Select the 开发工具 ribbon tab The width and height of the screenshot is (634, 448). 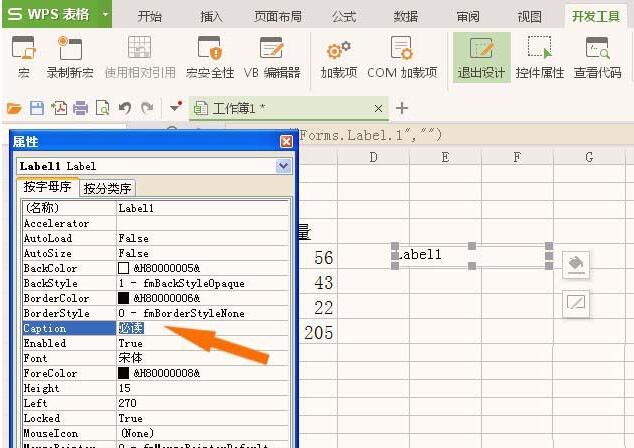[x=596, y=16]
